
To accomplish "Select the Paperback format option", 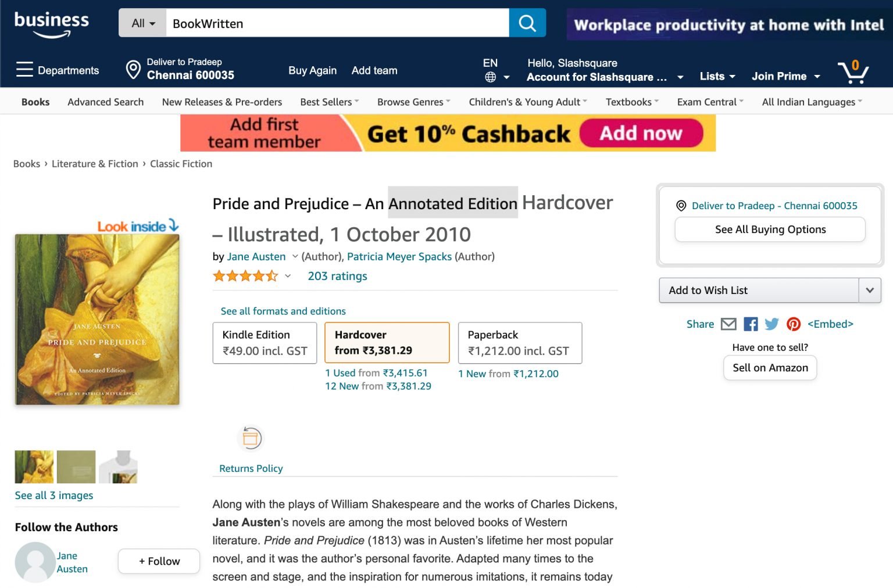I will (x=519, y=343).
